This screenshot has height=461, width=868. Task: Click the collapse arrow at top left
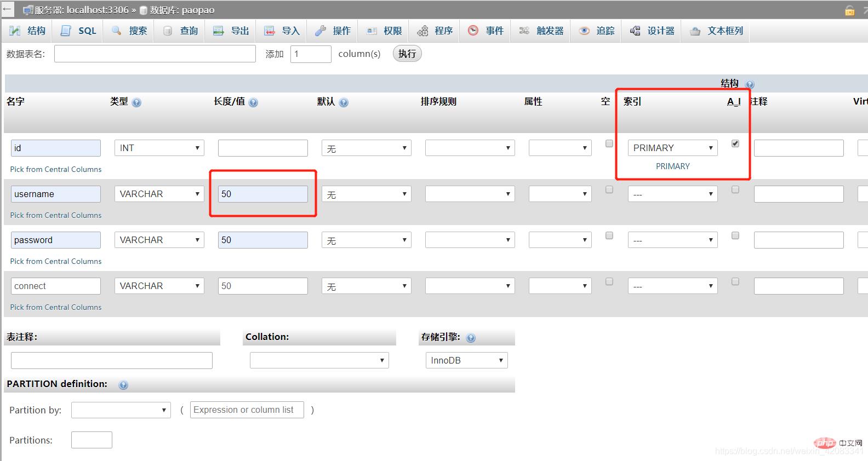coord(7,9)
